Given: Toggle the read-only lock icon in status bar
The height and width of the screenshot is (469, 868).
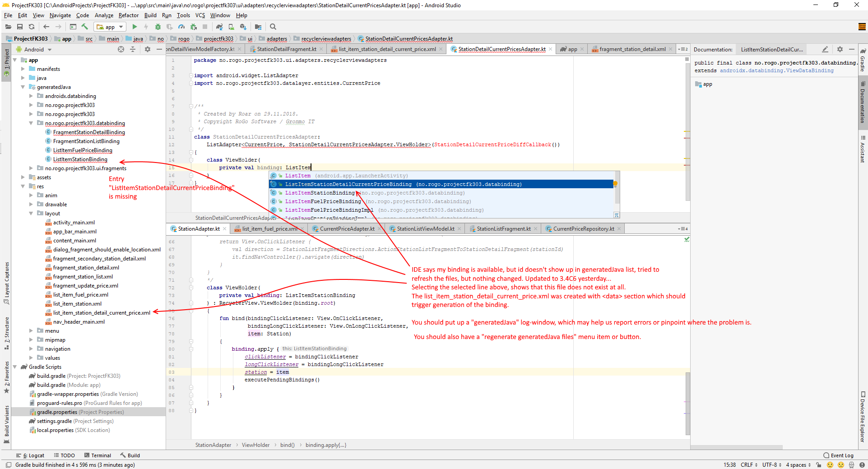Looking at the screenshot, I should [818, 465].
